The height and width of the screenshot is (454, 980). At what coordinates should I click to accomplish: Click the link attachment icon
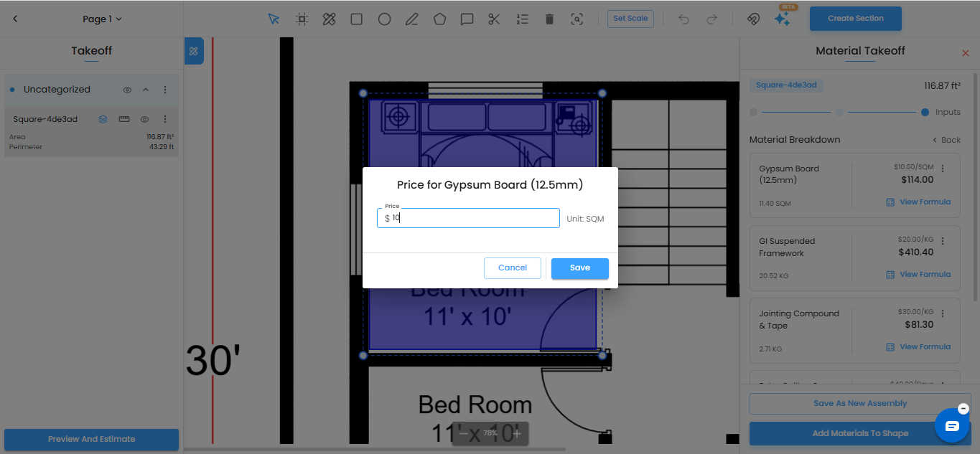(x=753, y=19)
